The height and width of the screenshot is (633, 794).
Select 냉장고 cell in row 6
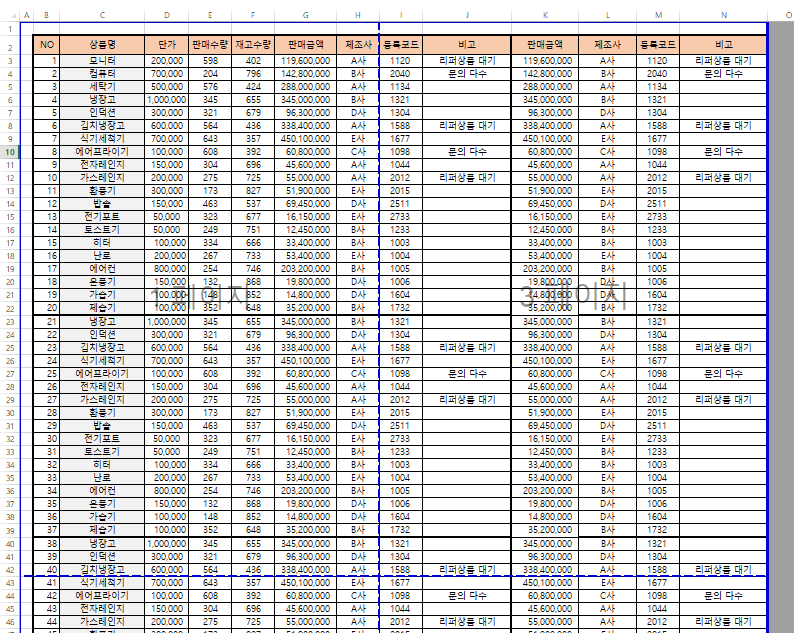tap(102, 100)
